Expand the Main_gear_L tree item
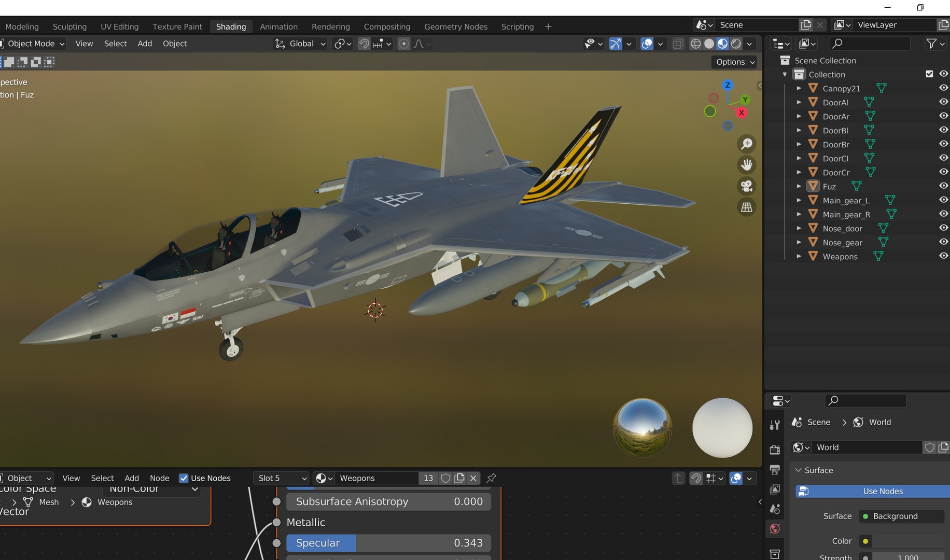Screen dimensions: 950x560 point(799,200)
